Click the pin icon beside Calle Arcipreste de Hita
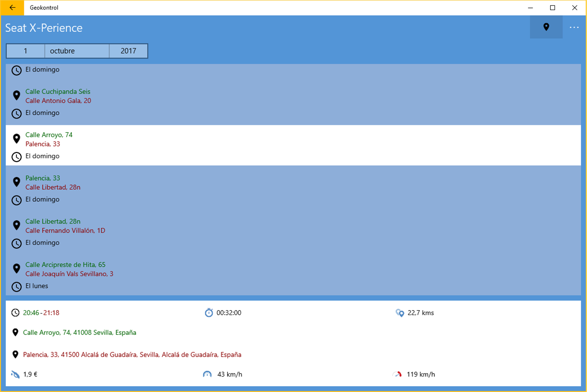 (16, 269)
